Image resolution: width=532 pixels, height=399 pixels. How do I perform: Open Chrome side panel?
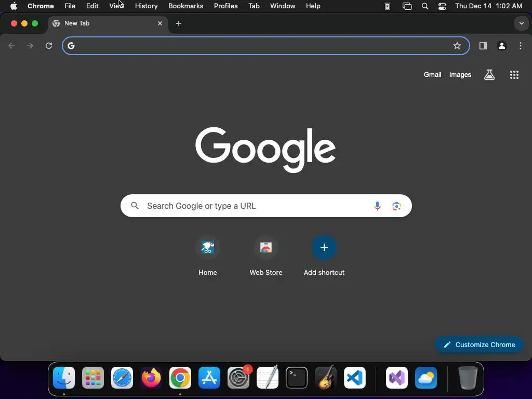[x=483, y=46]
